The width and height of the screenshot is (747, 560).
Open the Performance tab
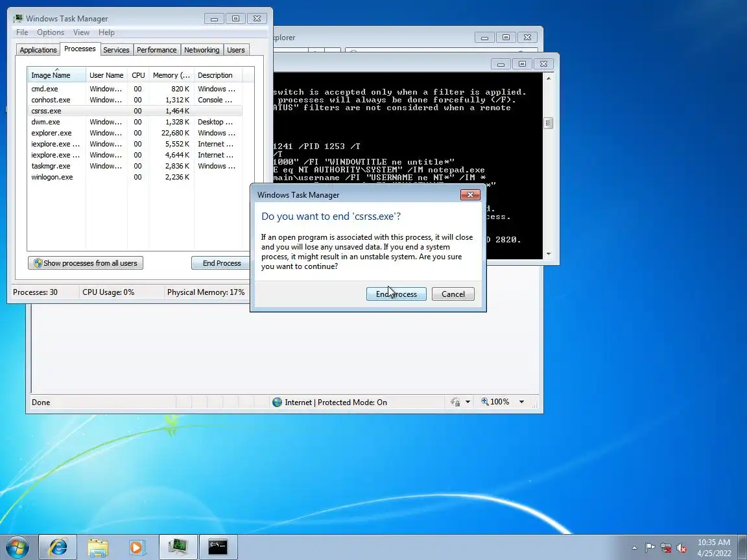coord(156,50)
